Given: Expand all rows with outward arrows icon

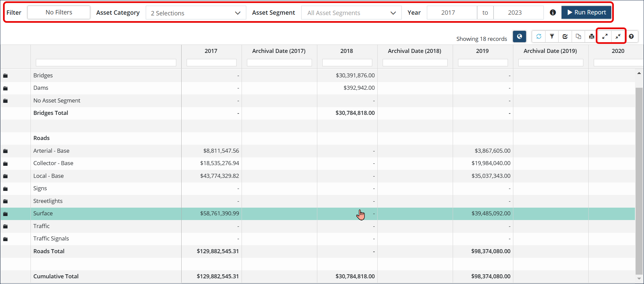Looking at the screenshot, I should point(605,37).
